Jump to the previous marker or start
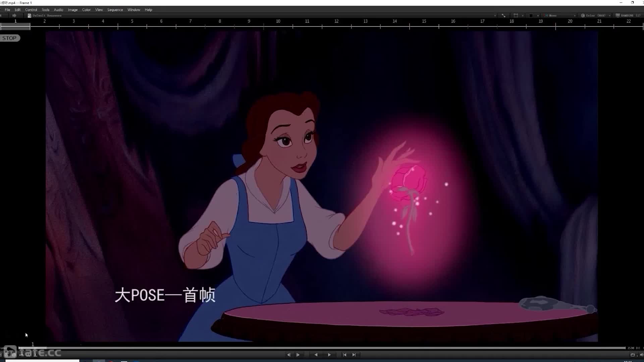The width and height of the screenshot is (644, 362). 344,355
